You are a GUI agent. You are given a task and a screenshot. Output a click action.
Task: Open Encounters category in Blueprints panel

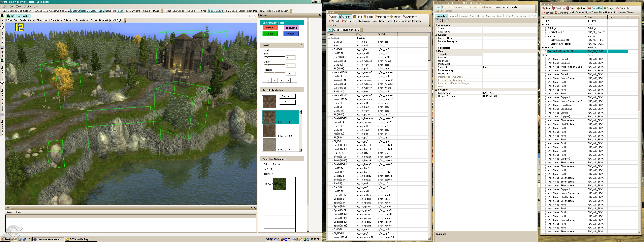click(410, 17)
